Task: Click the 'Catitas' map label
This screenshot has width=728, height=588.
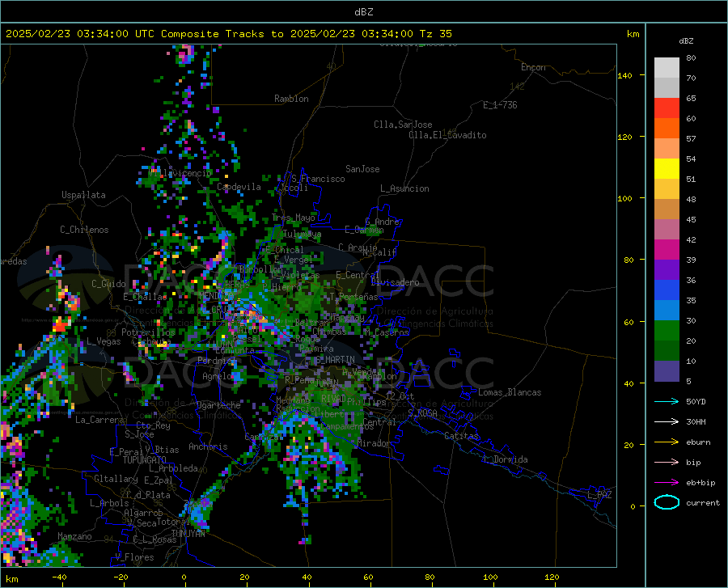Action: click(x=461, y=436)
